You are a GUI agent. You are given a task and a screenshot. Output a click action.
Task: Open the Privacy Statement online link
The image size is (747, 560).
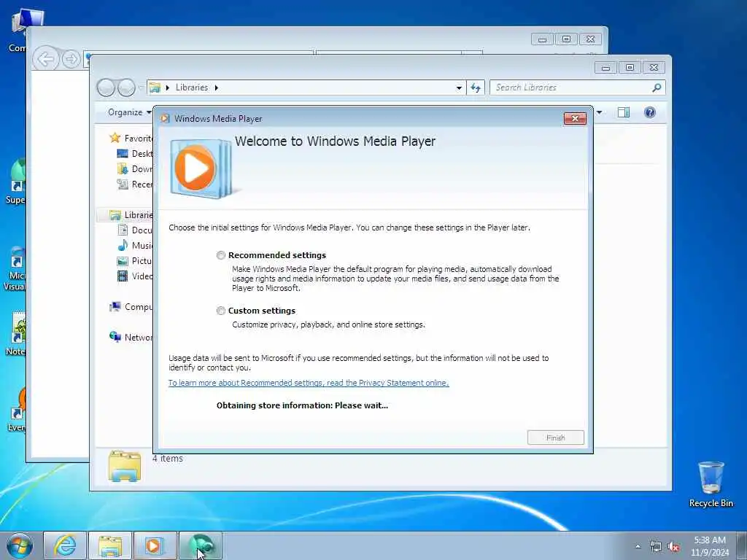click(309, 383)
